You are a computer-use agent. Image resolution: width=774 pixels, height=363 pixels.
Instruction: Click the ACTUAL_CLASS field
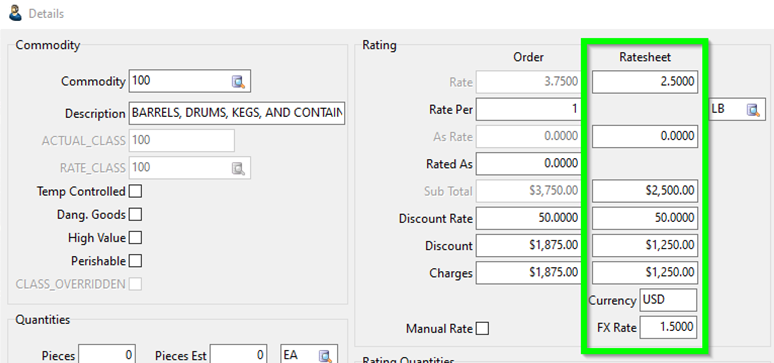(x=182, y=141)
